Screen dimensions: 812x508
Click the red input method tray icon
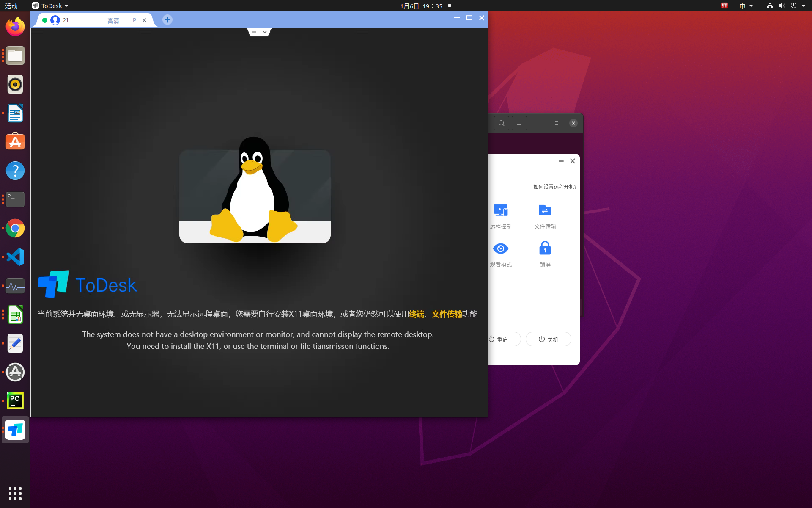724,6
